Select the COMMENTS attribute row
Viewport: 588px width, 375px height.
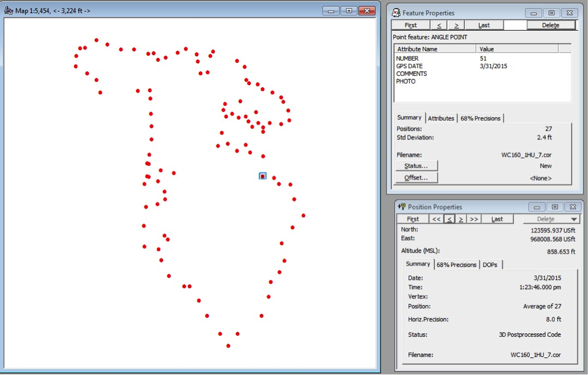[x=482, y=74]
